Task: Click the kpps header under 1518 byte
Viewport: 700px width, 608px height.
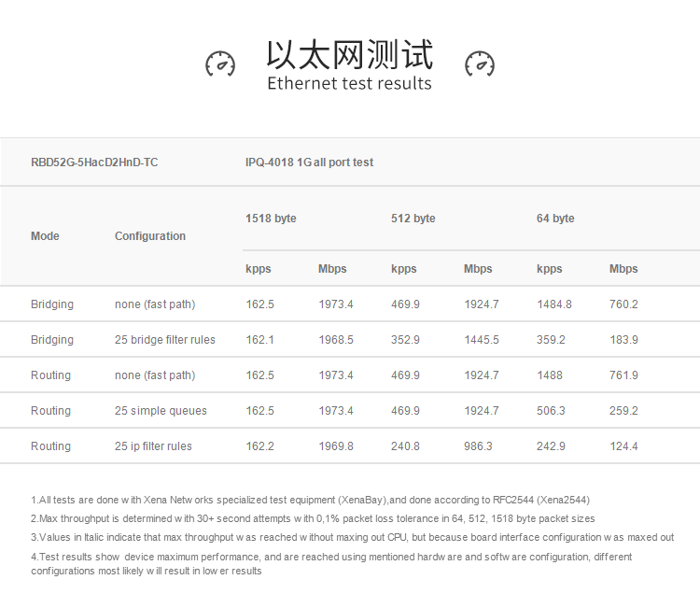Action: click(258, 269)
